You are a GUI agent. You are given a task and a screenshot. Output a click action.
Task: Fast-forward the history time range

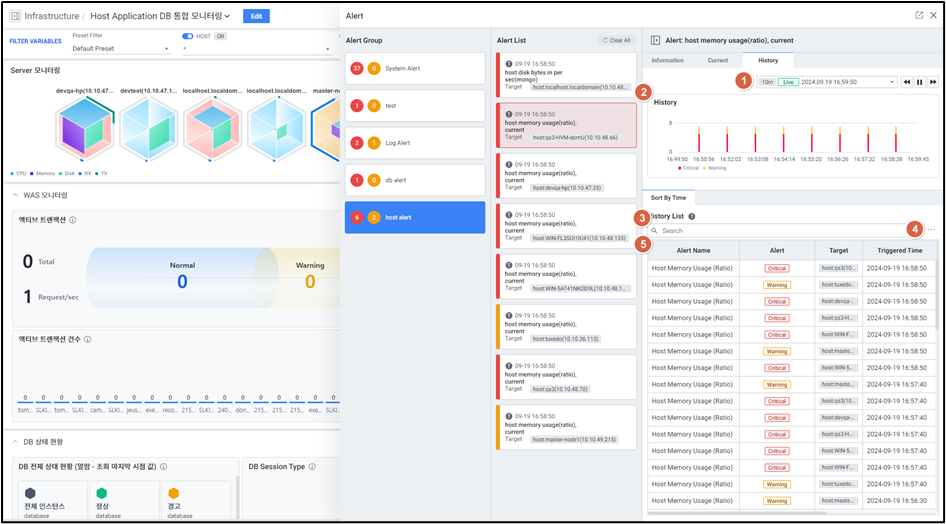[933, 82]
